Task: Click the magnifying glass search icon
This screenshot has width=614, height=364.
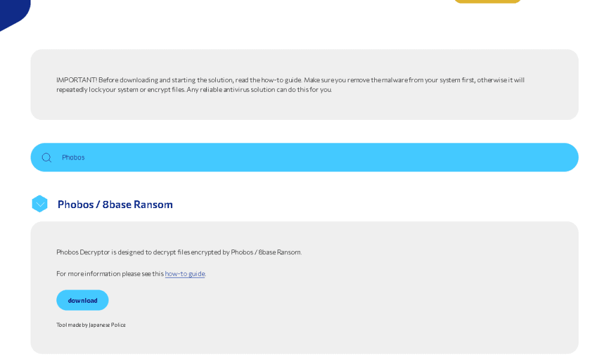Action: pos(46,158)
